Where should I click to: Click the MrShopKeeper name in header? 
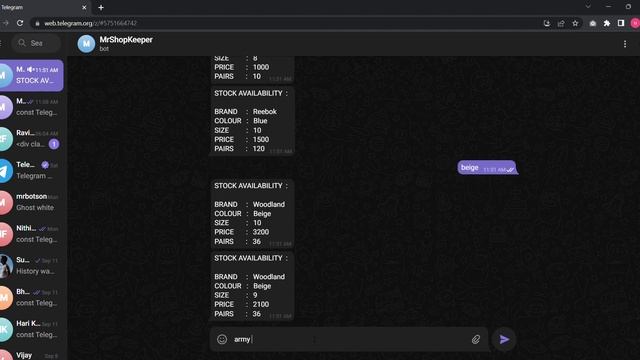(126, 40)
